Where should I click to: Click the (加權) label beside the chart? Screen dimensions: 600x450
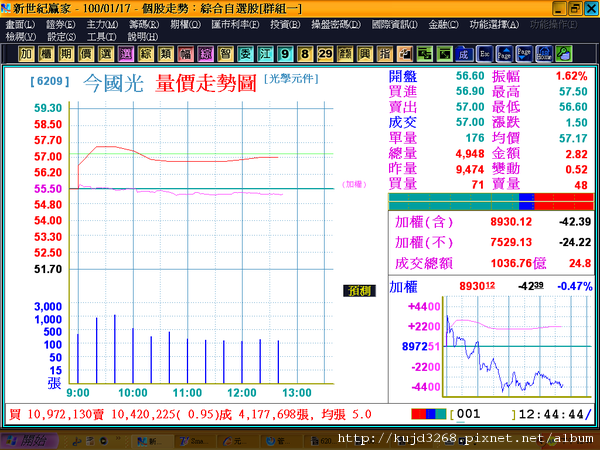point(354,184)
